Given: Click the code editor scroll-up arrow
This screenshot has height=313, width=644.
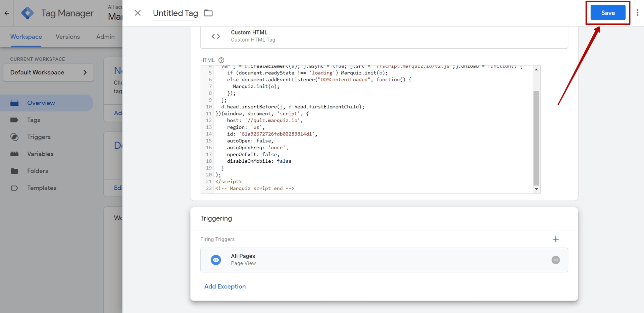Looking at the screenshot, I should click(x=536, y=69).
